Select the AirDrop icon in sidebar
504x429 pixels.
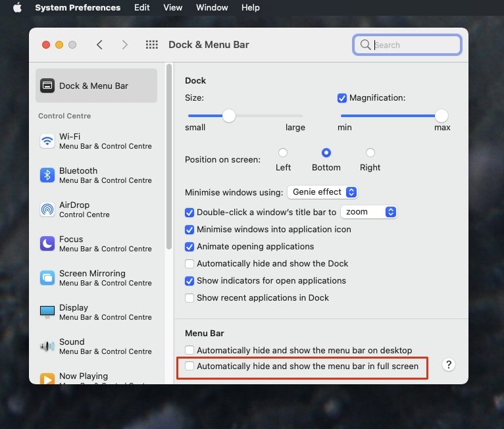click(x=47, y=209)
